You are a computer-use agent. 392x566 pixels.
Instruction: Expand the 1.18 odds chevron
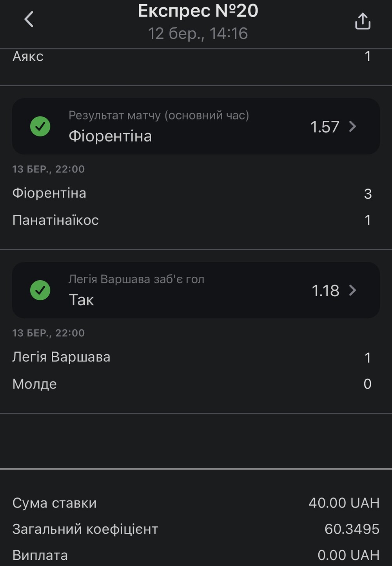click(x=353, y=290)
